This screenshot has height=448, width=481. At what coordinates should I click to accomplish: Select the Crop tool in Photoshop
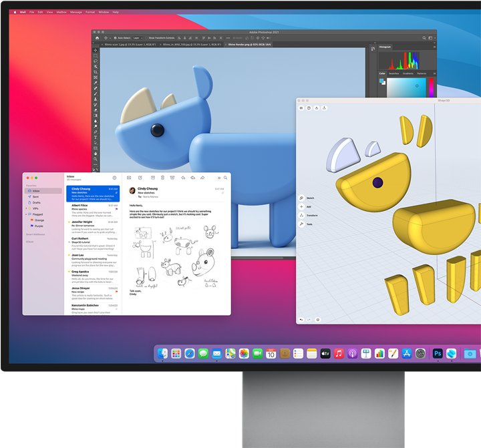(x=96, y=71)
